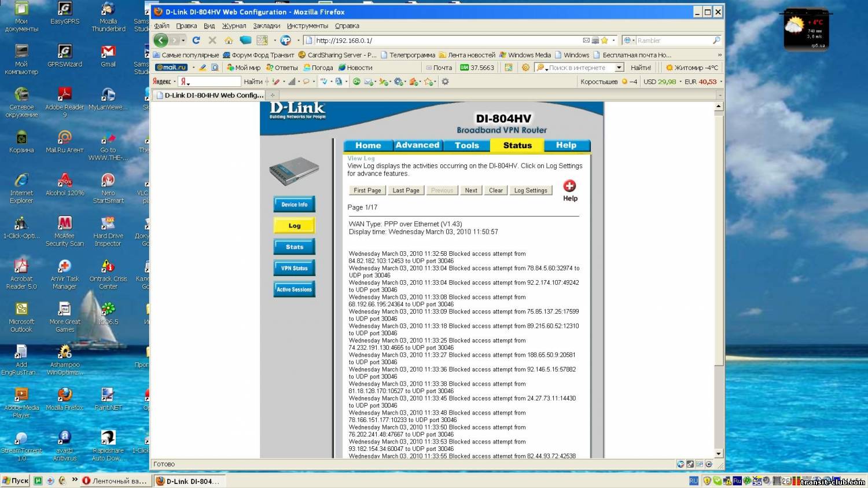The width and height of the screenshot is (868, 488).
Task: Jump to log Last Page
Action: 406,190
